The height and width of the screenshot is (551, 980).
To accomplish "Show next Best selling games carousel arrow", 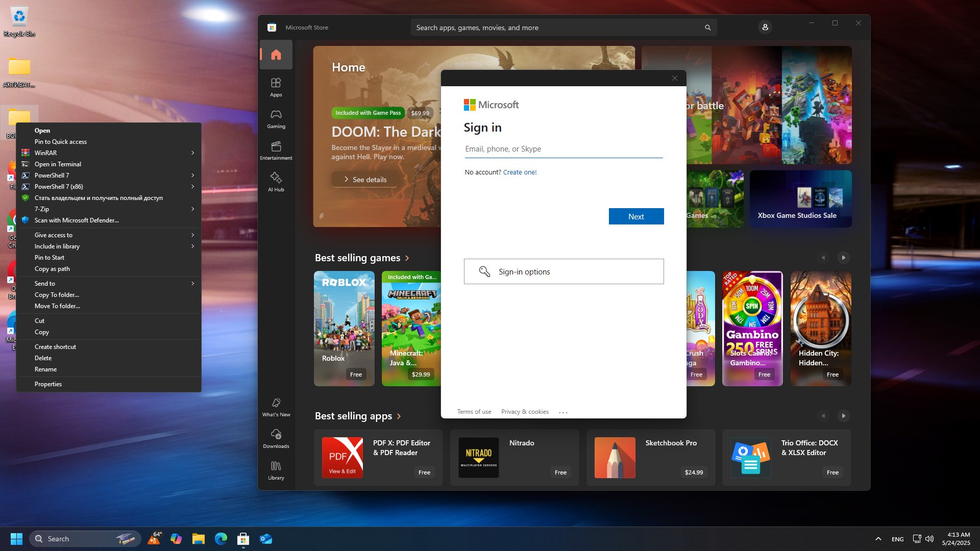I will (x=843, y=258).
